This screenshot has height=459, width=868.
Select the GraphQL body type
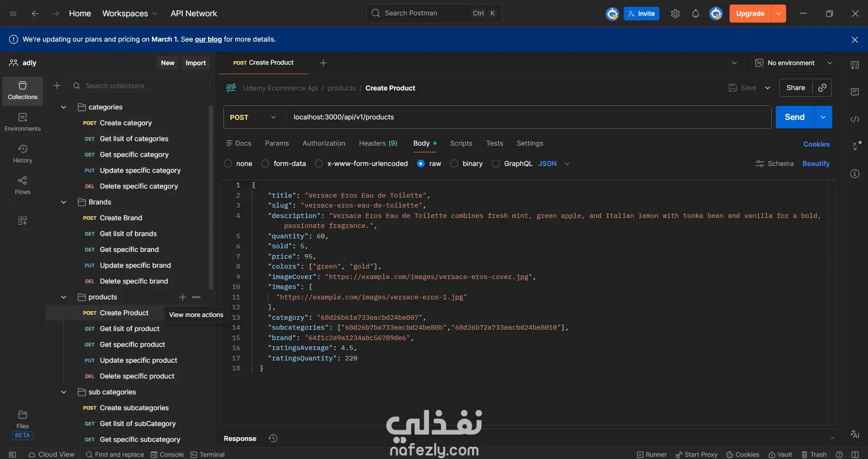click(496, 164)
